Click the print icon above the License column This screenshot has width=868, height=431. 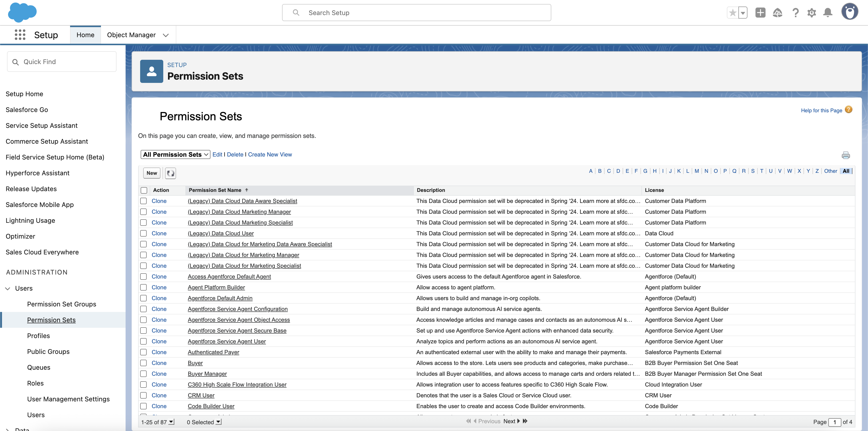pyautogui.click(x=846, y=155)
